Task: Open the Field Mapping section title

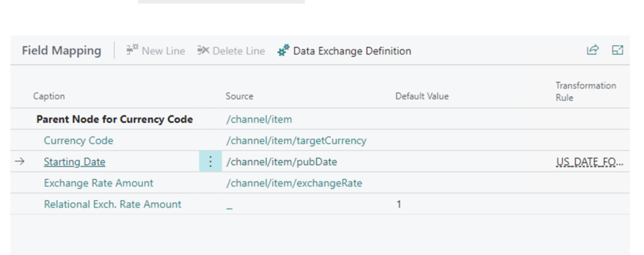Action: click(61, 51)
